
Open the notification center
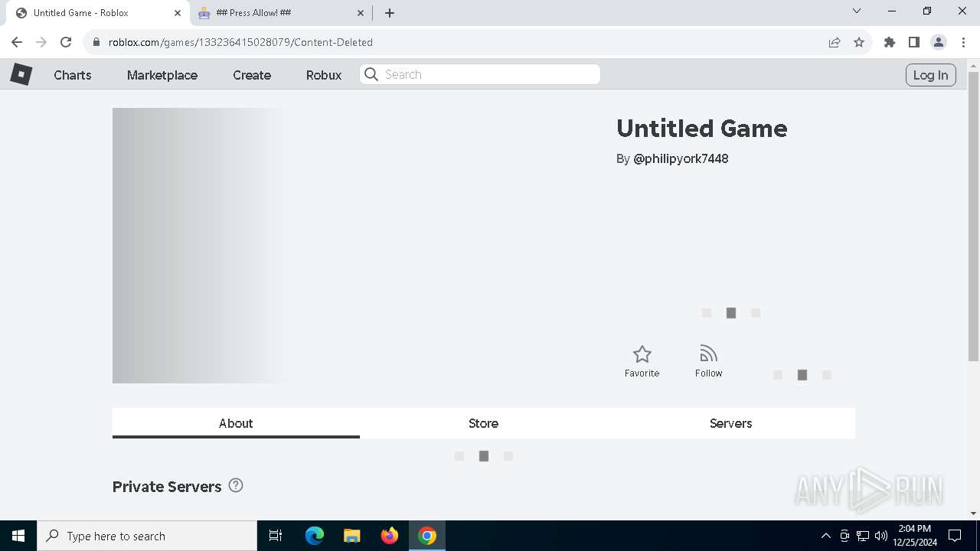(955, 536)
